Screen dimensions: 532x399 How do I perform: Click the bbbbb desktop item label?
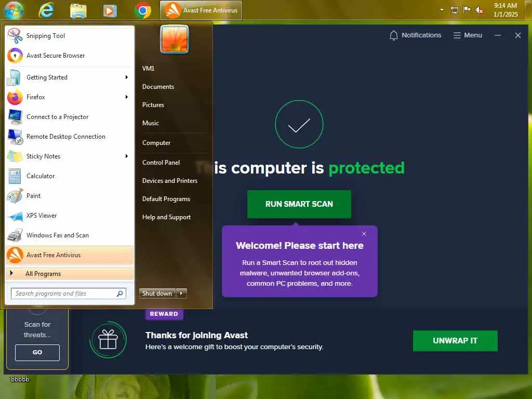pos(20,379)
